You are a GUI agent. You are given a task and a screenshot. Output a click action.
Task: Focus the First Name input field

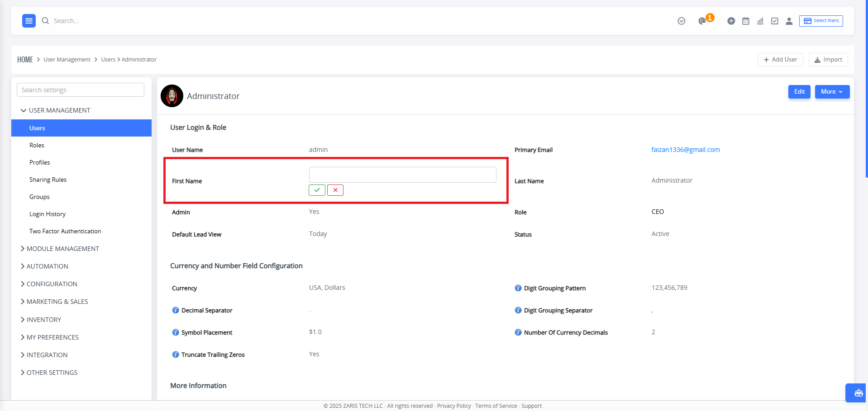[x=403, y=175]
